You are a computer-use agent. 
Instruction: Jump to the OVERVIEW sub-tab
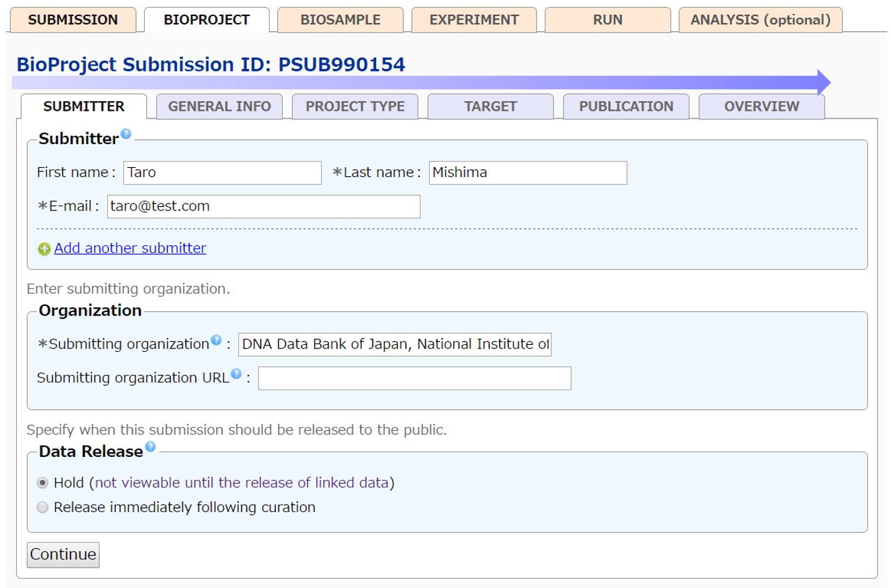click(x=761, y=107)
